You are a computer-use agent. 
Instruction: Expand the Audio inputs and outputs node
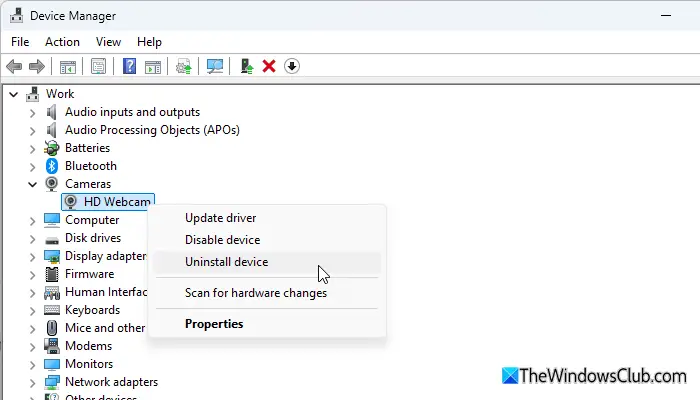(33, 112)
